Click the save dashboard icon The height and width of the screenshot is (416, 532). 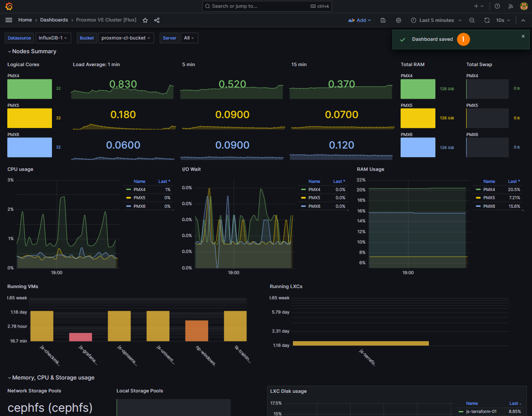383,20
